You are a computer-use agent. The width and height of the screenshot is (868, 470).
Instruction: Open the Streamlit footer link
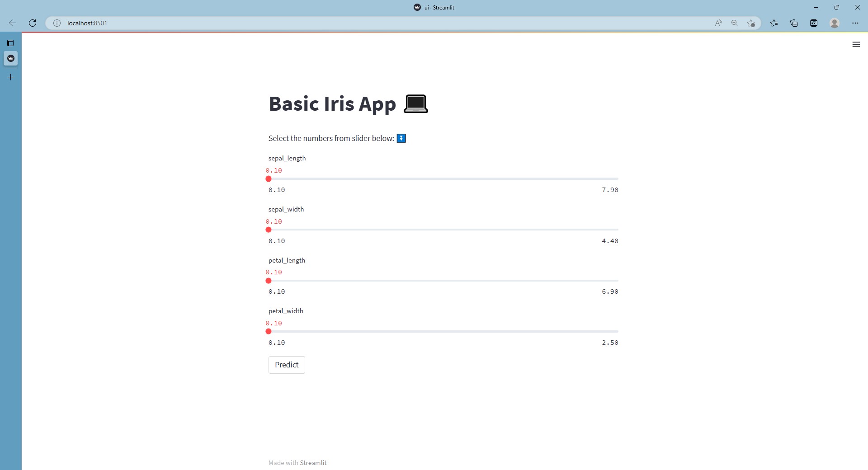(313, 463)
